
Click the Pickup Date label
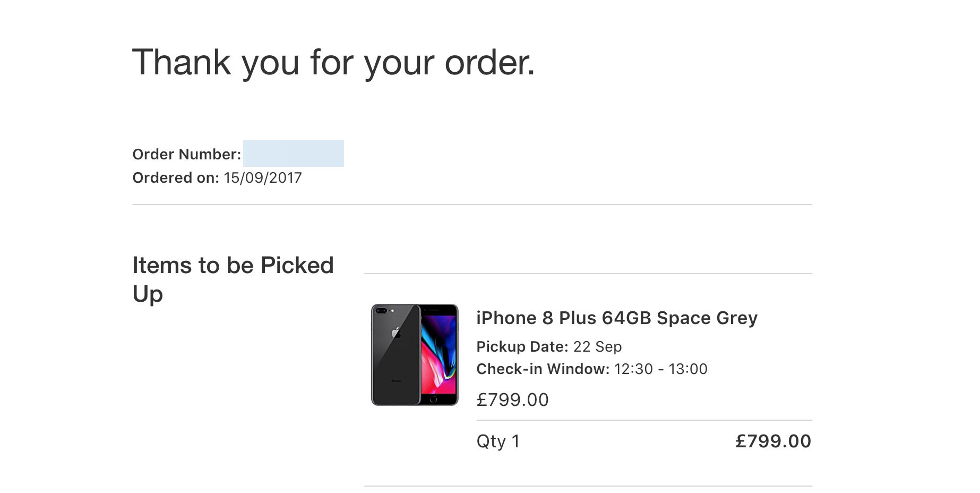pyautogui.click(x=522, y=347)
